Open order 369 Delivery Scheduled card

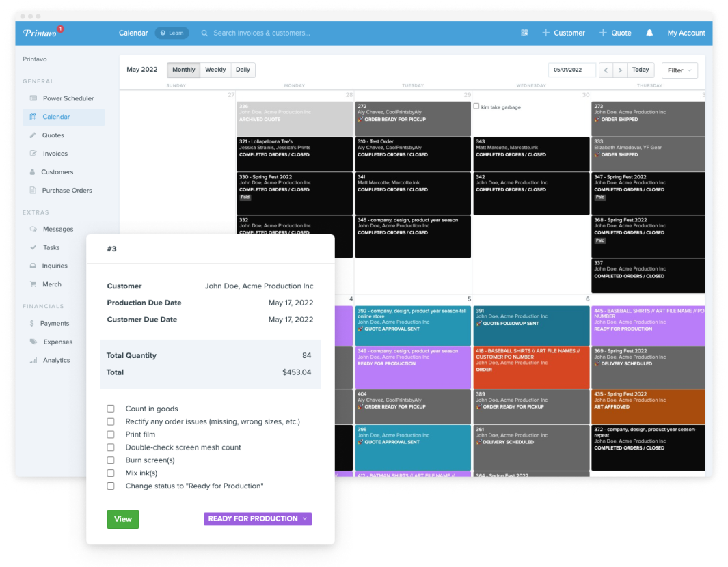coord(648,368)
